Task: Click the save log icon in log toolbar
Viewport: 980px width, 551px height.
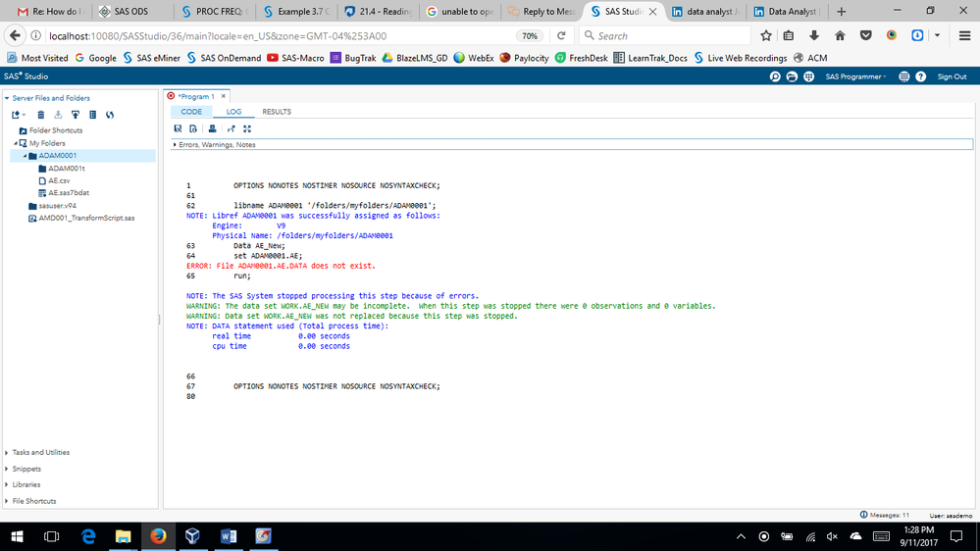Action: pos(194,128)
